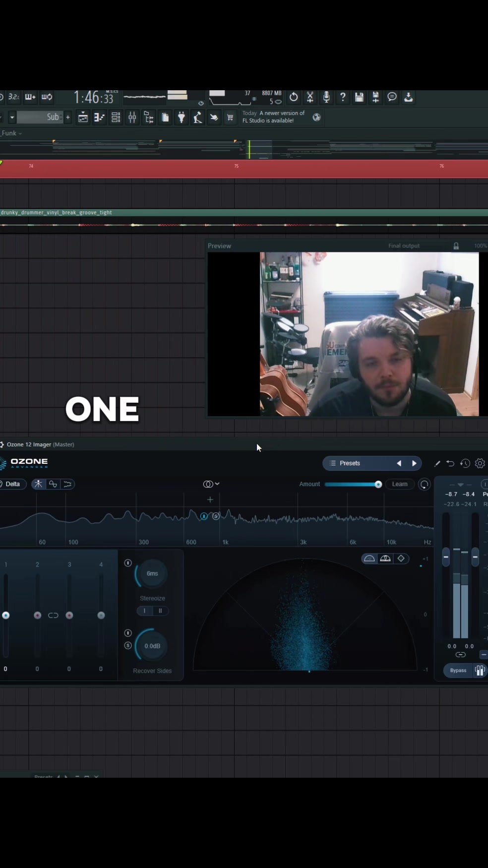Click the Learn button
The height and width of the screenshot is (868, 488).
click(400, 484)
